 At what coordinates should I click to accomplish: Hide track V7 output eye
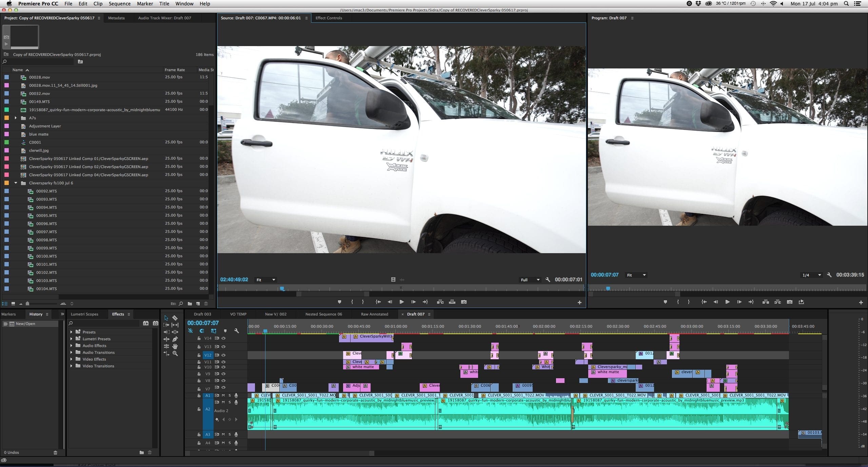tap(223, 387)
